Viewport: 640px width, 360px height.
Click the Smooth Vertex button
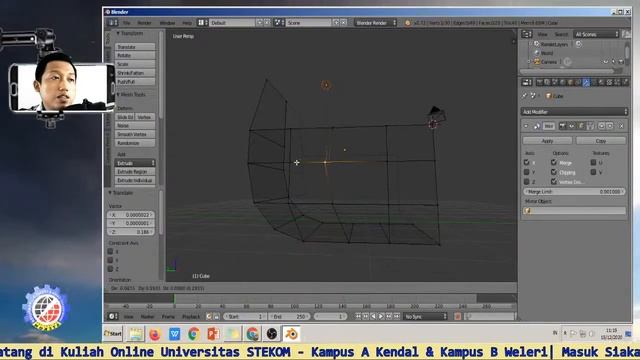tap(135, 134)
